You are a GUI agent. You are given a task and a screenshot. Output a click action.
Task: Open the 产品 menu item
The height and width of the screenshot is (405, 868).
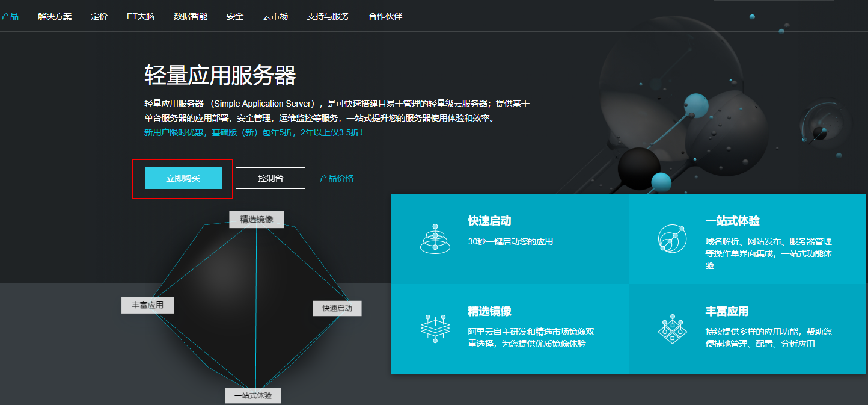point(10,16)
